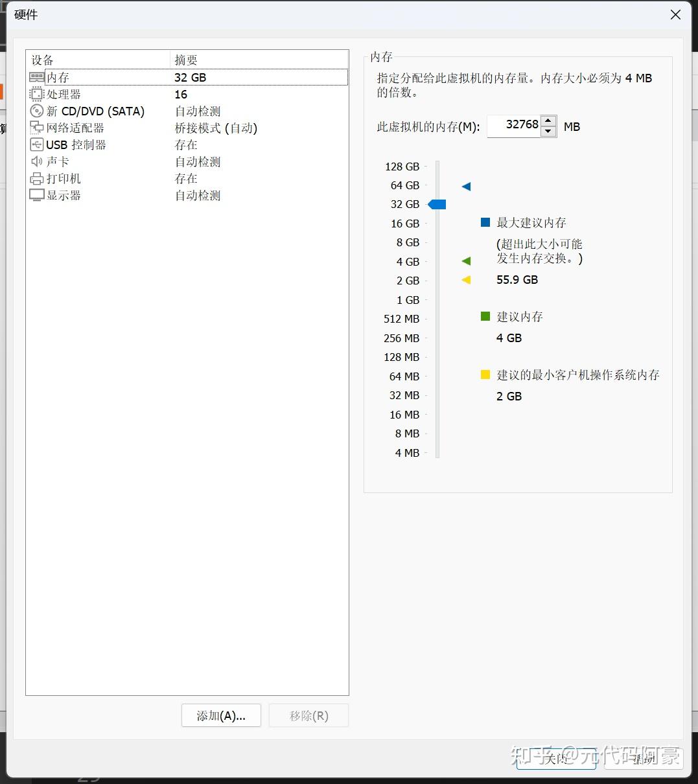Click the 帮助 help button
698x784 pixels.
pyautogui.click(x=644, y=758)
